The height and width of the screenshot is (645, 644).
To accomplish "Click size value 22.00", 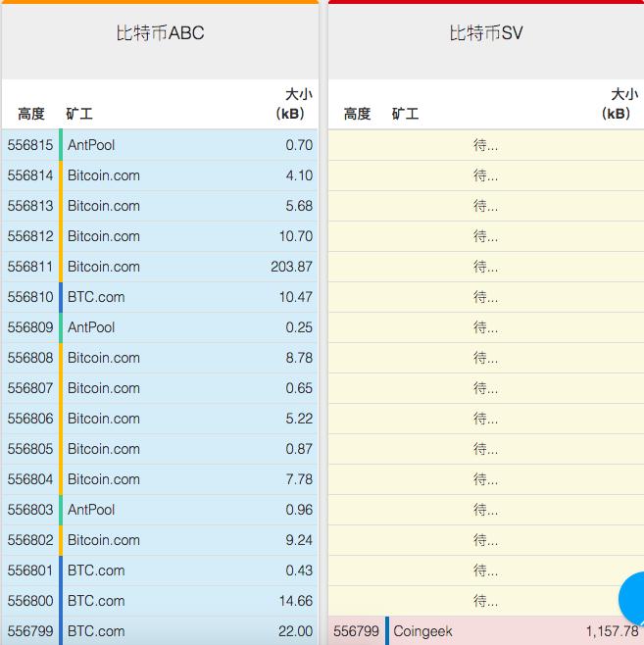I will [x=296, y=631].
